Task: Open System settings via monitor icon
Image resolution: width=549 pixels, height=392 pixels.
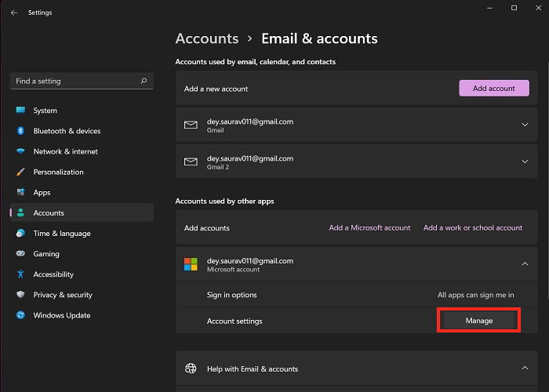Action: pos(20,111)
